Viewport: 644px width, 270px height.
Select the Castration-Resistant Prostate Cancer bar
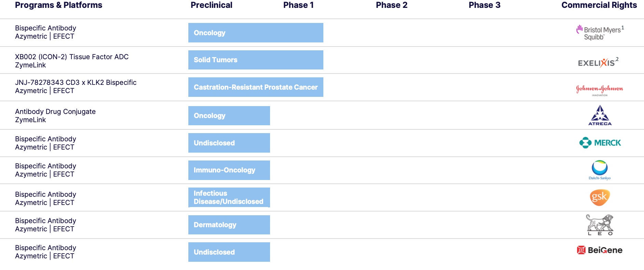click(x=256, y=87)
